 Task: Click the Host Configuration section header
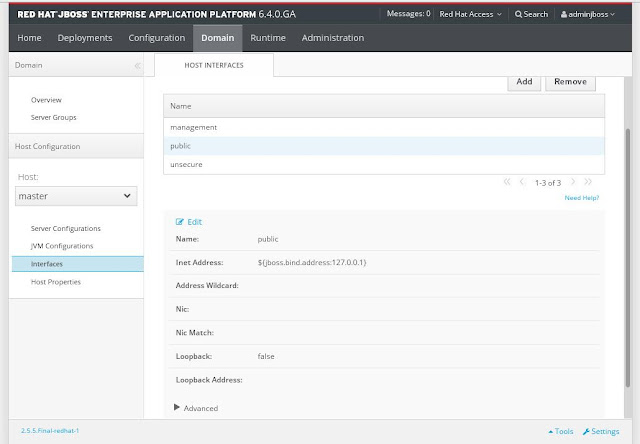76,146
